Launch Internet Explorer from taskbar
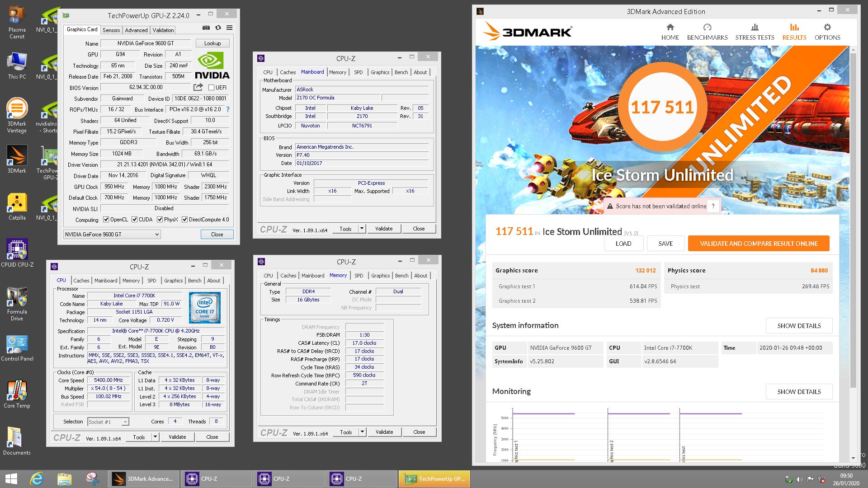Viewport: 868px width, 488px height. (x=37, y=479)
